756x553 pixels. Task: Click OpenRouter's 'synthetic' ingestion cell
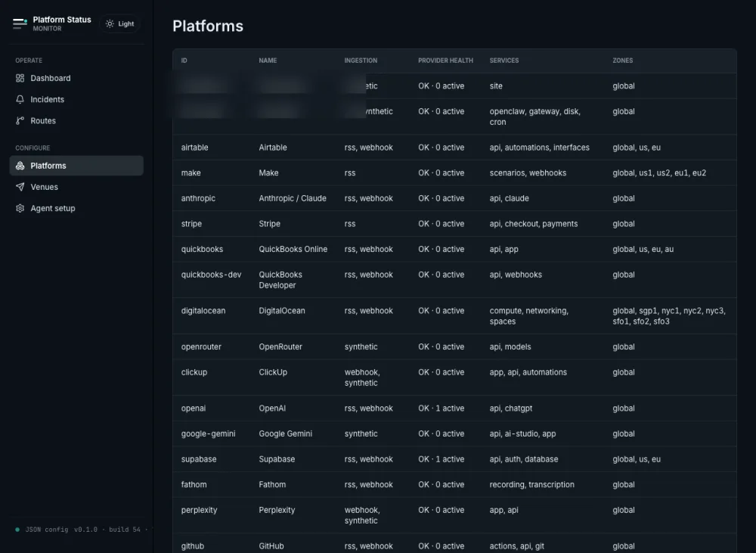pos(361,347)
